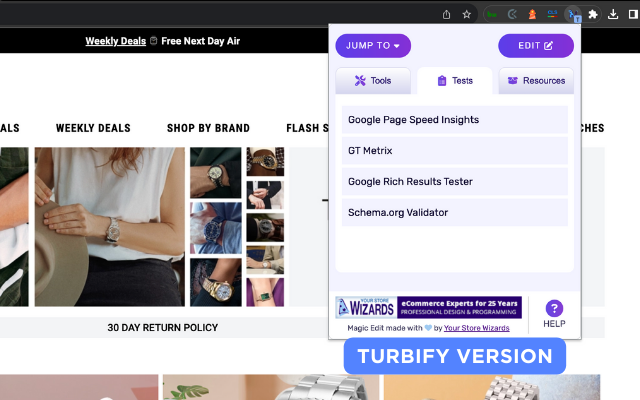Open the Resources tab
The width and height of the screenshot is (640, 400).
coord(536,81)
